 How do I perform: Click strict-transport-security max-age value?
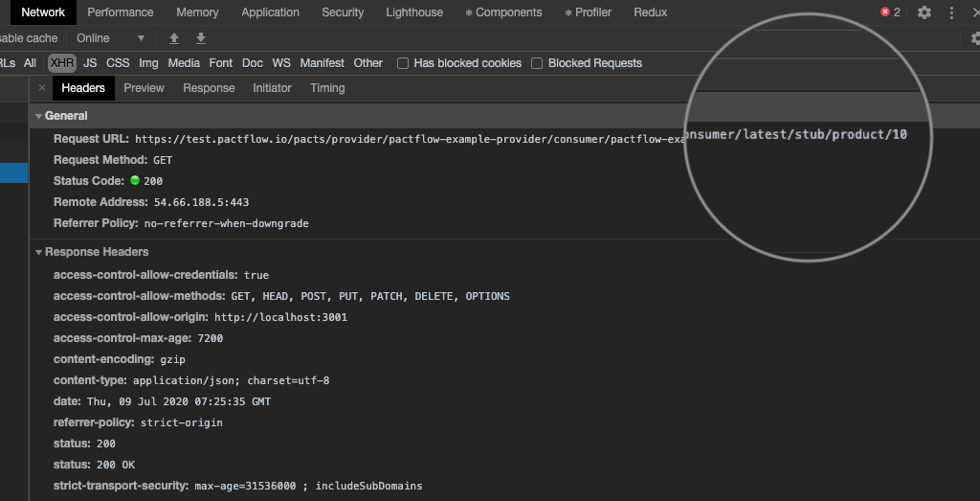pyautogui.click(x=308, y=486)
